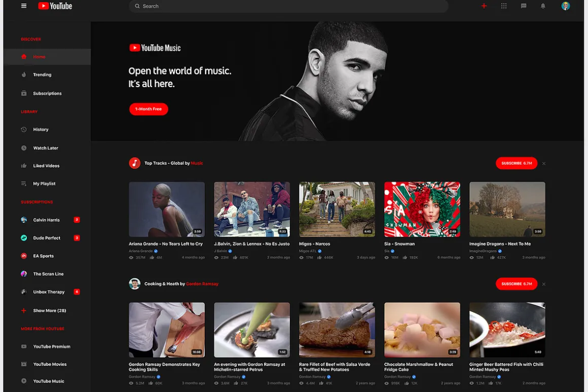Click the My Playlist list icon
This screenshot has height=392, width=588.
(24, 184)
